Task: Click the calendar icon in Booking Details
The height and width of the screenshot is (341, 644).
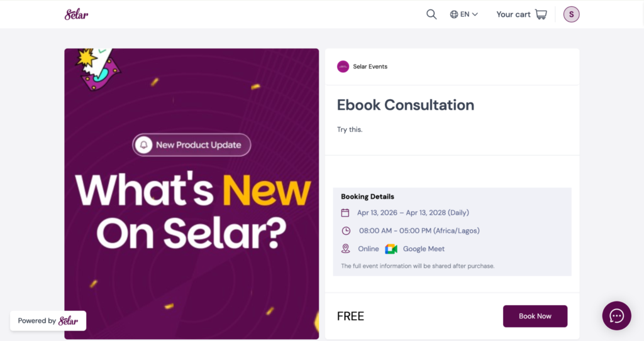Action: [x=345, y=213]
